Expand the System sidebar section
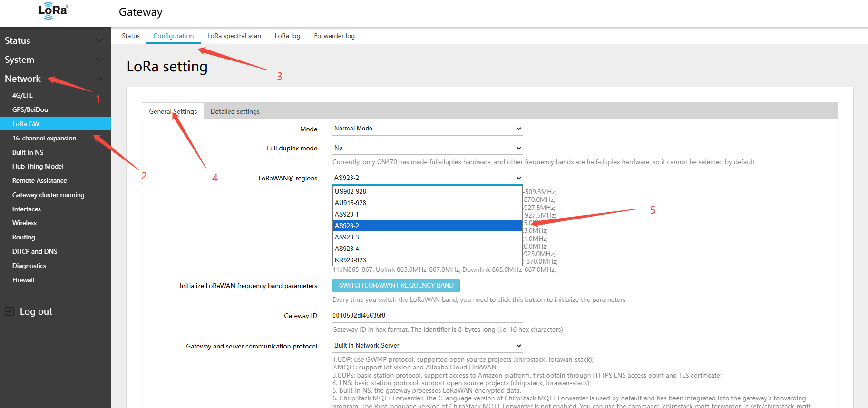Screen dimensions: 868x408 tap(99, 60)
